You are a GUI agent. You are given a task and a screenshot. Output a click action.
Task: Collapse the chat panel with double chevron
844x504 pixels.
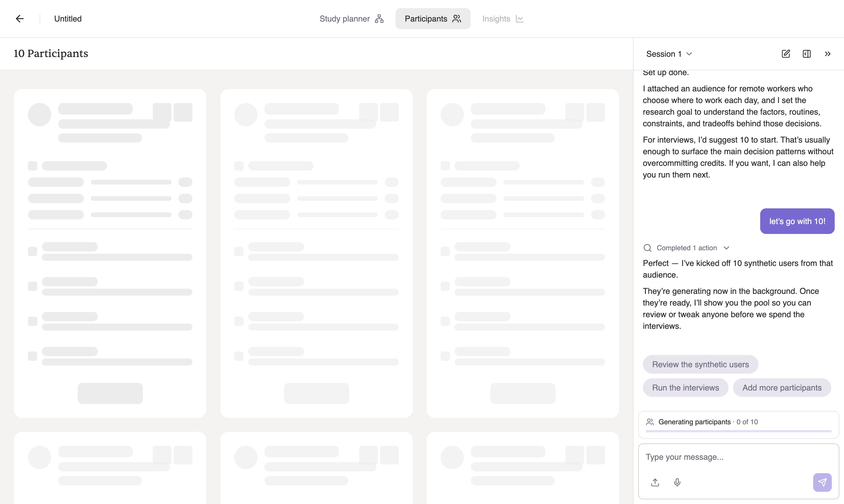828,54
